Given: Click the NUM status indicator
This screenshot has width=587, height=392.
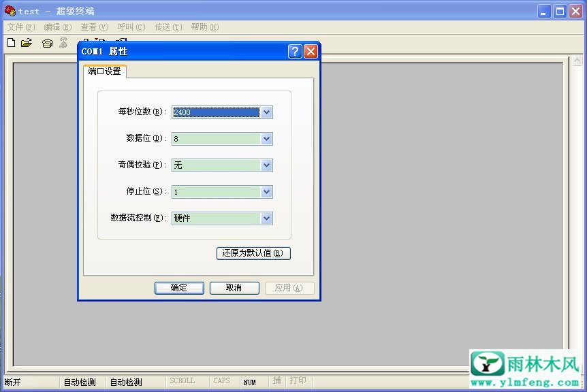Looking at the screenshot, I should 249,382.
